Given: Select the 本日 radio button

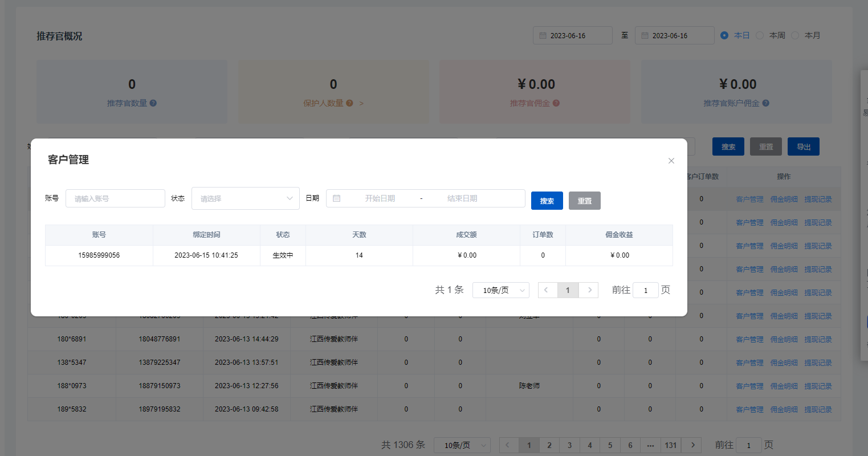Looking at the screenshot, I should [724, 35].
